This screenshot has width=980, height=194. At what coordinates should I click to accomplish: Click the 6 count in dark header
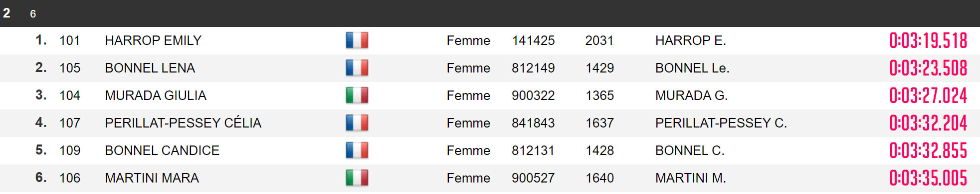click(x=33, y=14)
